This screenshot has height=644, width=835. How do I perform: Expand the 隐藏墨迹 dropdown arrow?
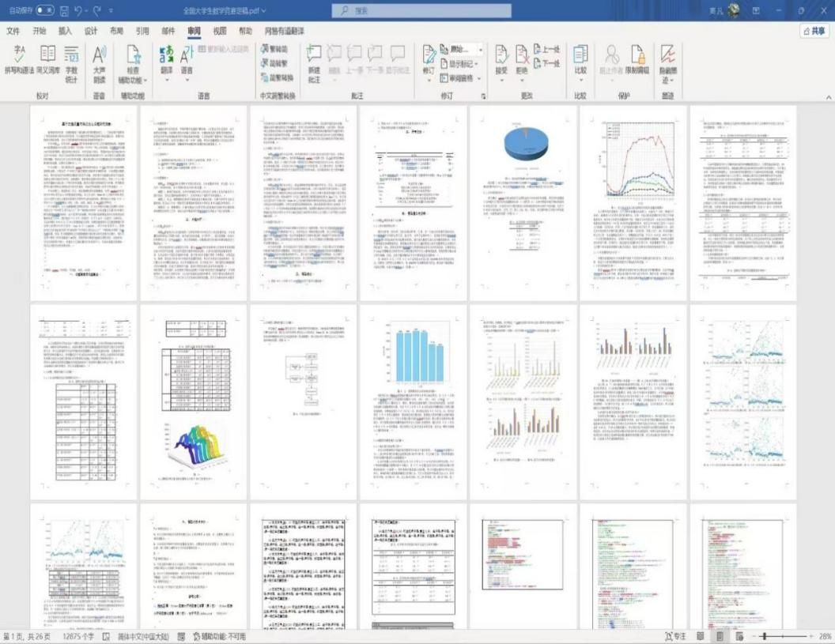672,81
